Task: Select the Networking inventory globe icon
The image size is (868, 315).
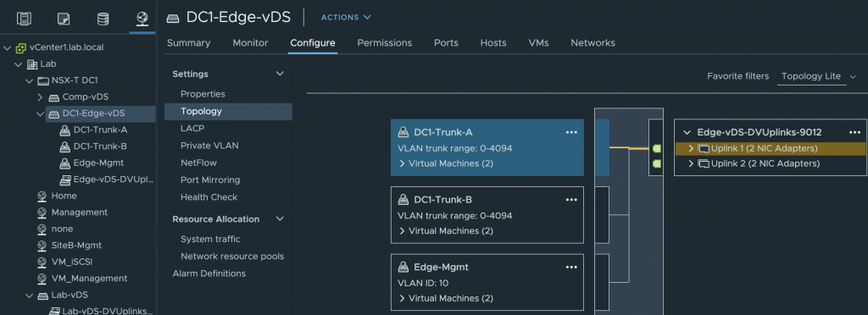Action: [x=142, y=19]
